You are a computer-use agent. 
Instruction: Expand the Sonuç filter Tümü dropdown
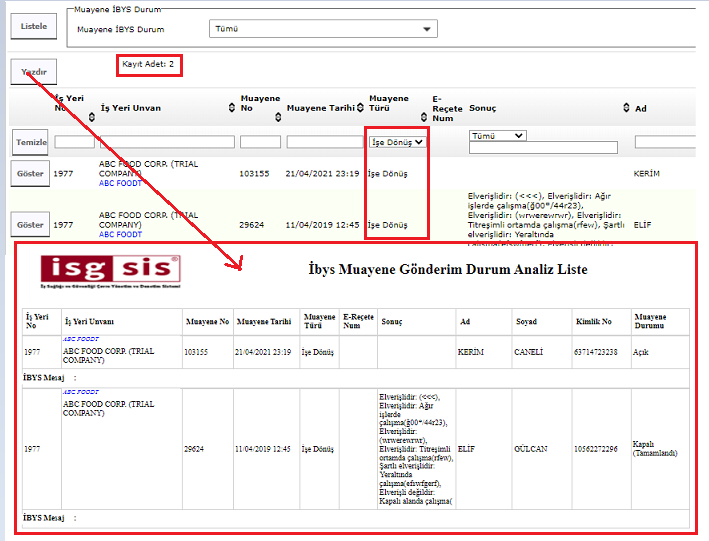click(497, 135)
